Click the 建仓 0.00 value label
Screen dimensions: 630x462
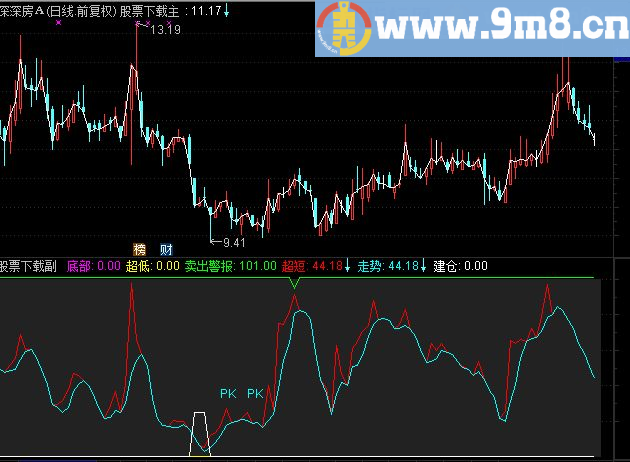coord(460,266)
